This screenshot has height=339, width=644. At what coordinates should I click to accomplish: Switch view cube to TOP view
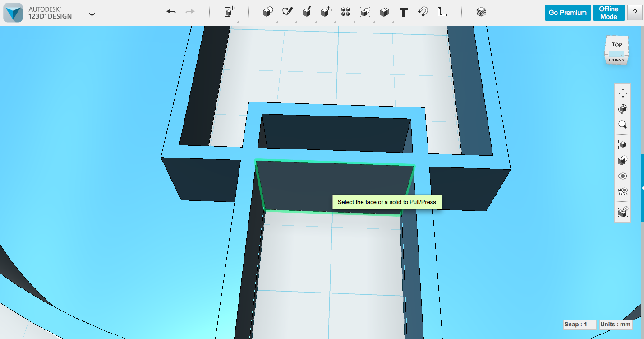coord(616,44)
